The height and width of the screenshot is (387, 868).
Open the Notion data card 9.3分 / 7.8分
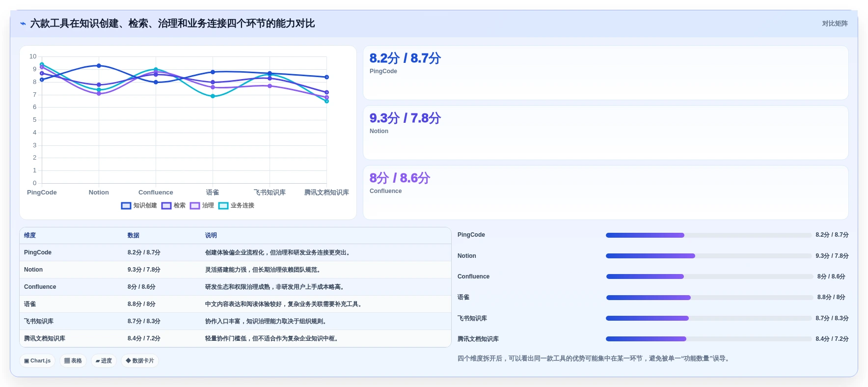(x=605, y=133)
